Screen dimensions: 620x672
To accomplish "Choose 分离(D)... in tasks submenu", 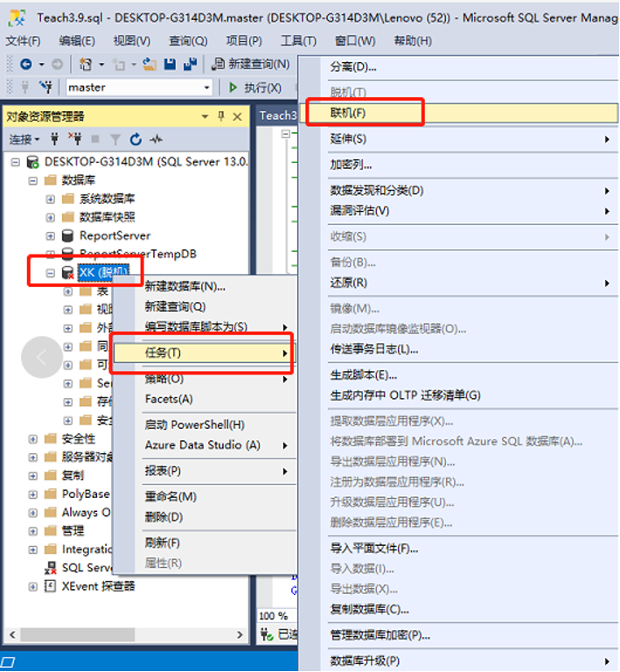I will point(353,67).
